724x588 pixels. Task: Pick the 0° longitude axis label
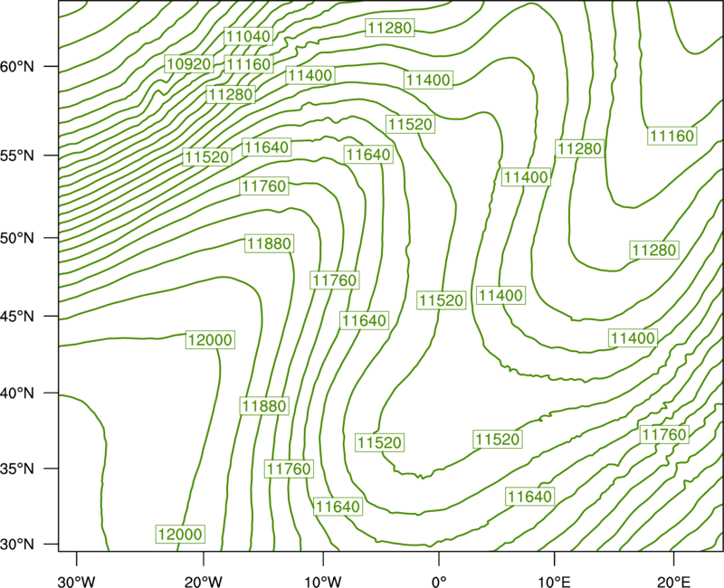[x=439, y=582]
